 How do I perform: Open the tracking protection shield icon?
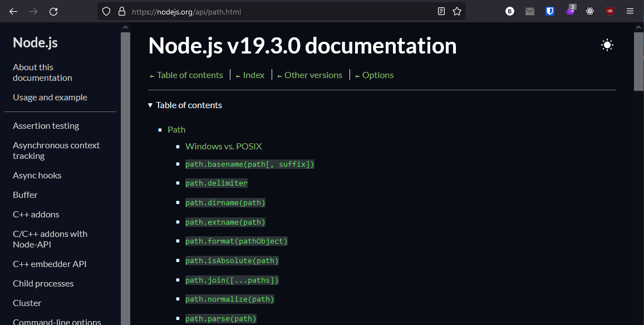point(106,12)
